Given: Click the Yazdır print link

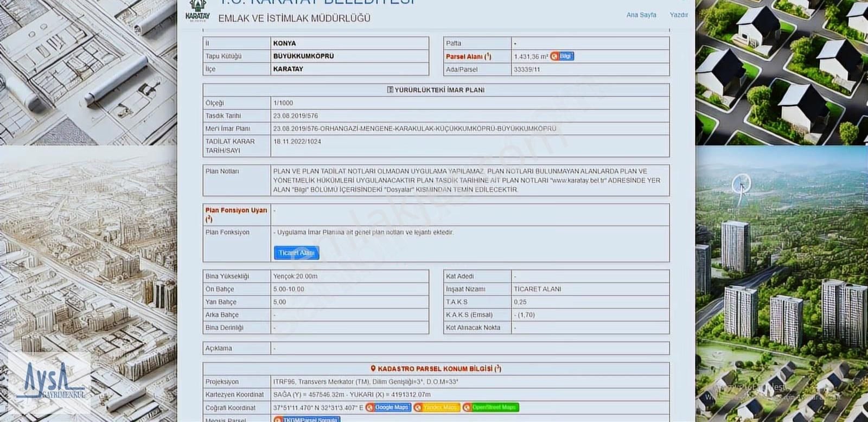Looking at the screenshot, I should 679,15.
